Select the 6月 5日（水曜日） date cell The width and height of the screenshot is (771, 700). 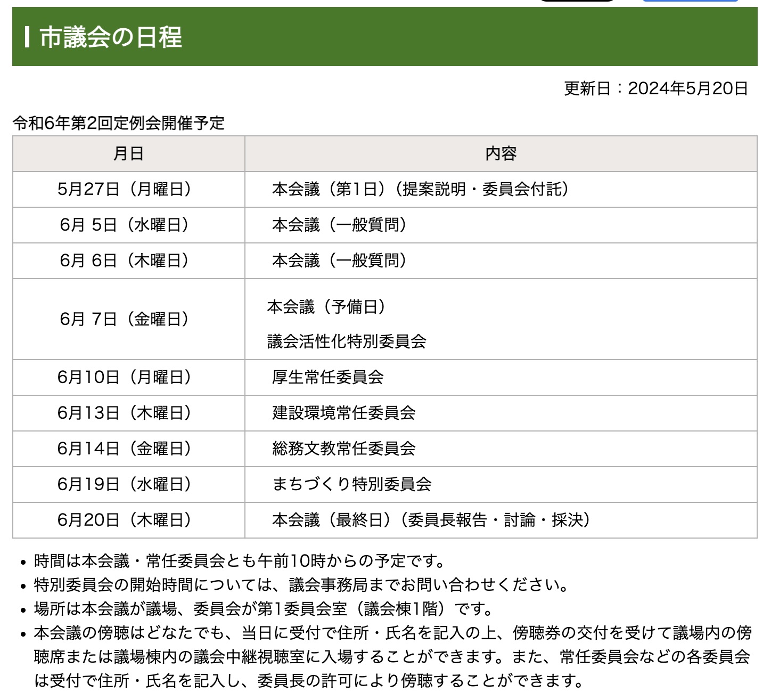point(129,225)
